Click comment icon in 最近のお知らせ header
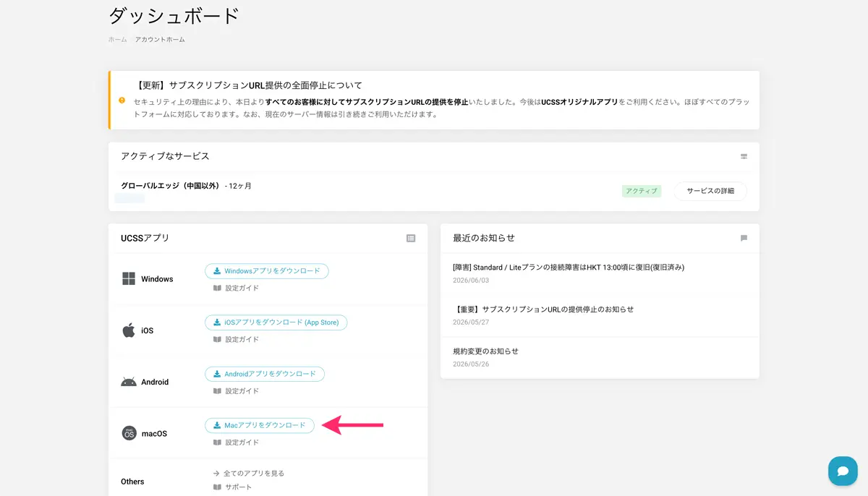Image resolution: width=868 pixels, height=496 pixels. 744,238
